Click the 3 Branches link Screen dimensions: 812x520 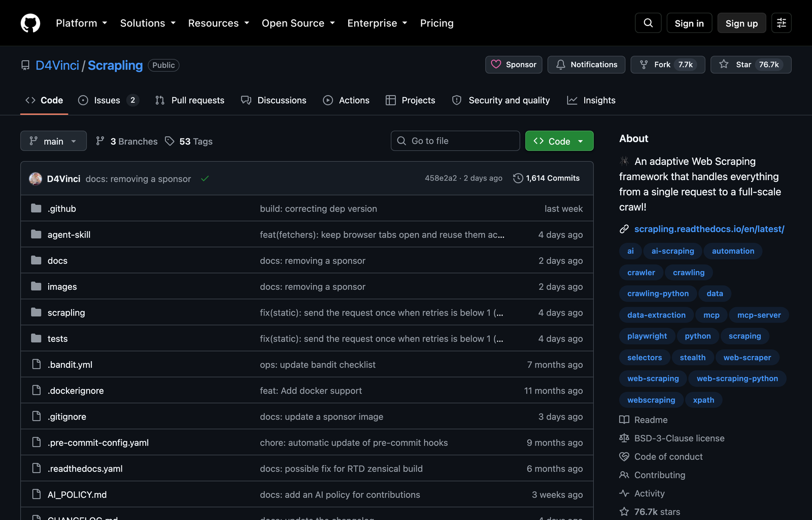pos(127,141)
